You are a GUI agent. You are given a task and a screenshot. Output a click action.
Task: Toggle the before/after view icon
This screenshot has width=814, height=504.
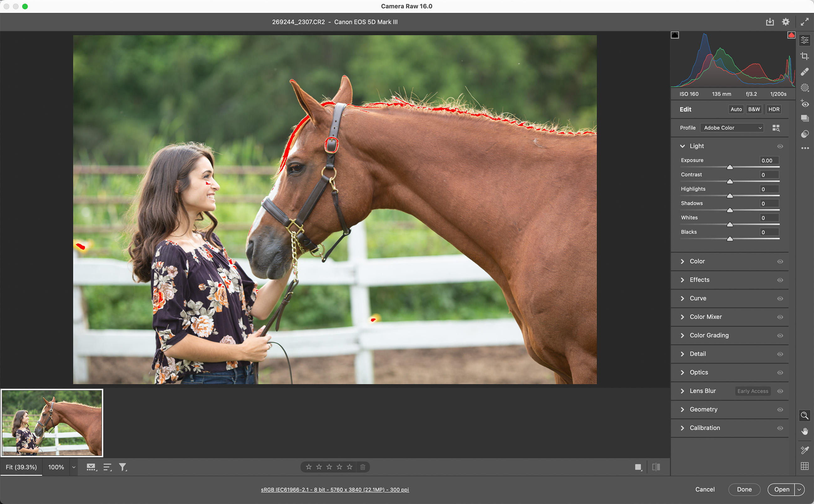656,467
